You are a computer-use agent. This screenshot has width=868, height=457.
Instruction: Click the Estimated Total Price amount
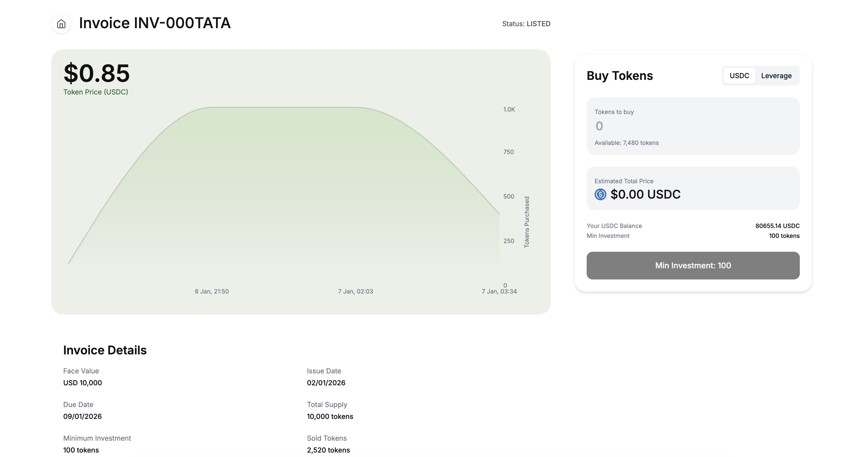click(x=645, y=194)
